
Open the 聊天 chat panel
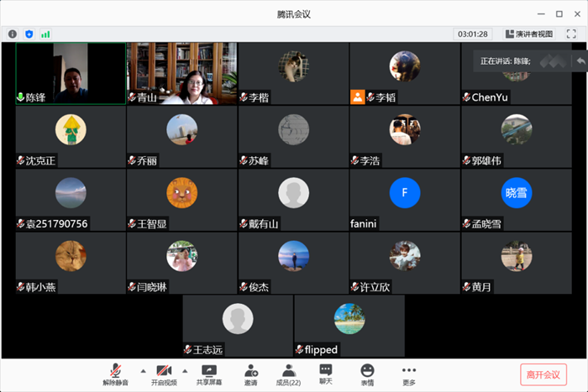(325, 374)
